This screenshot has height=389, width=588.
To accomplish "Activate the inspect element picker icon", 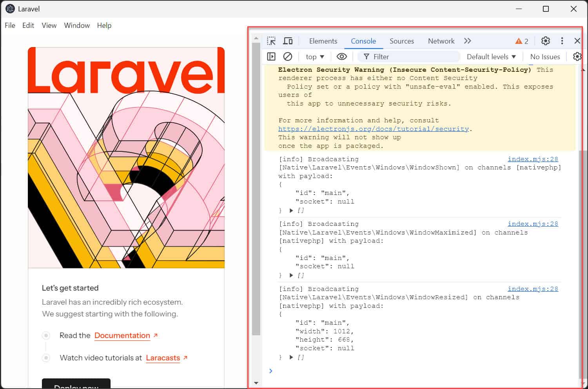I will click(x=271, y=41).
